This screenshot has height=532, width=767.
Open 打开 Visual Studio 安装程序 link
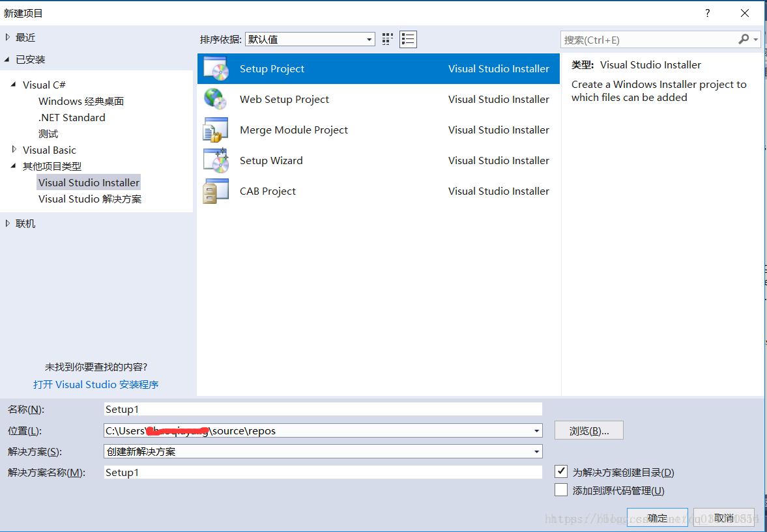coord(96,384)
